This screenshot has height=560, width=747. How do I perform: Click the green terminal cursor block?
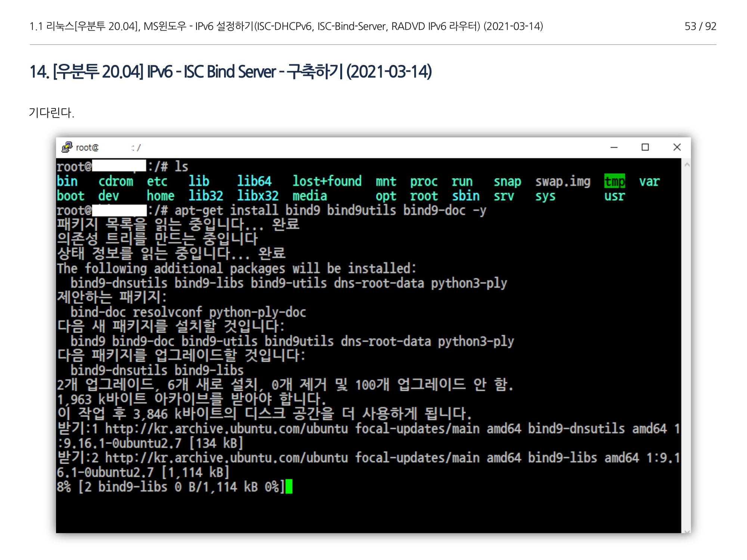(x=289, y=487)
